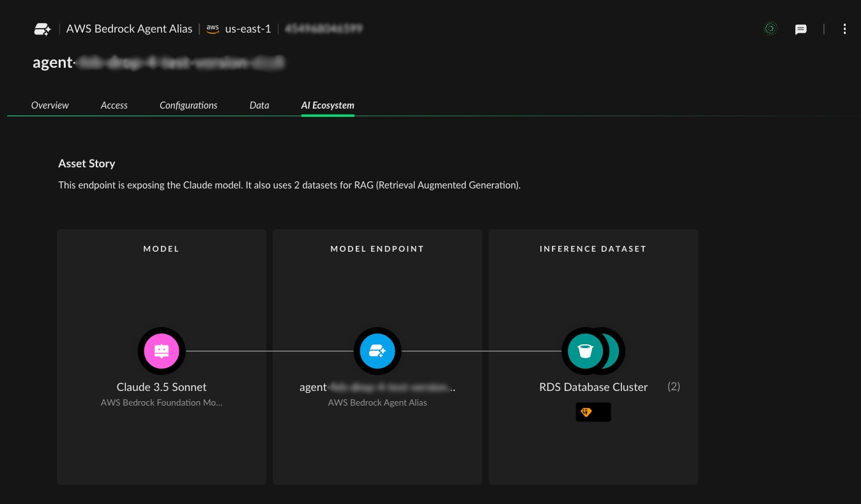The width and height of the screenshot is (861, 504).
Task: Click the Claude 3.5 Sonnet label
Action: pyautogui.click(x=162, y=387)
